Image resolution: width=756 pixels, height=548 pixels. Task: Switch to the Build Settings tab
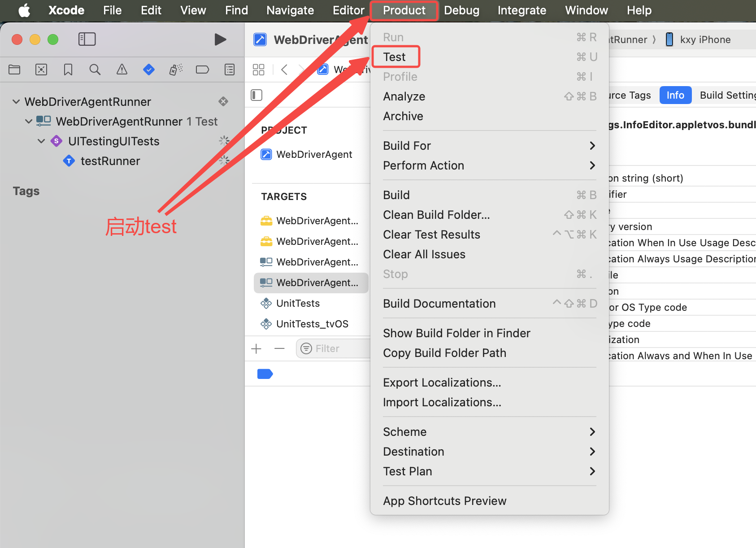coord(727,95)
